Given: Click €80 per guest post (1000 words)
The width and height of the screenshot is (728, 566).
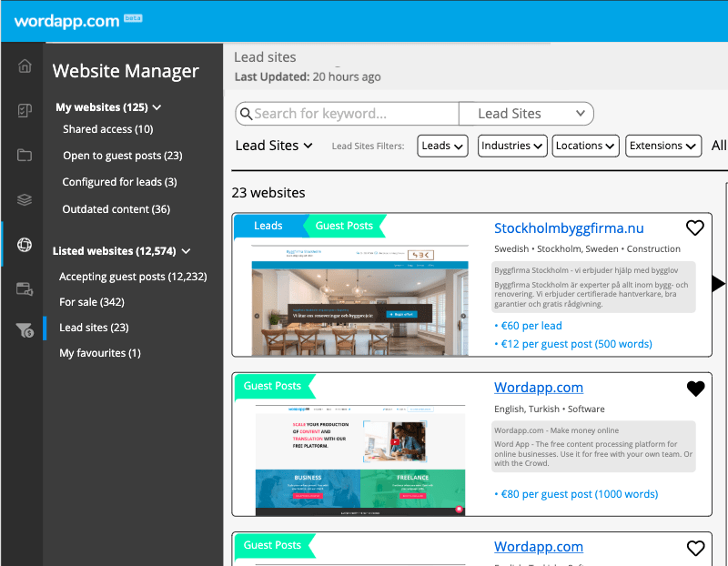Looking at the screenshot, I should pyautogui.click(x=576, y=494).
